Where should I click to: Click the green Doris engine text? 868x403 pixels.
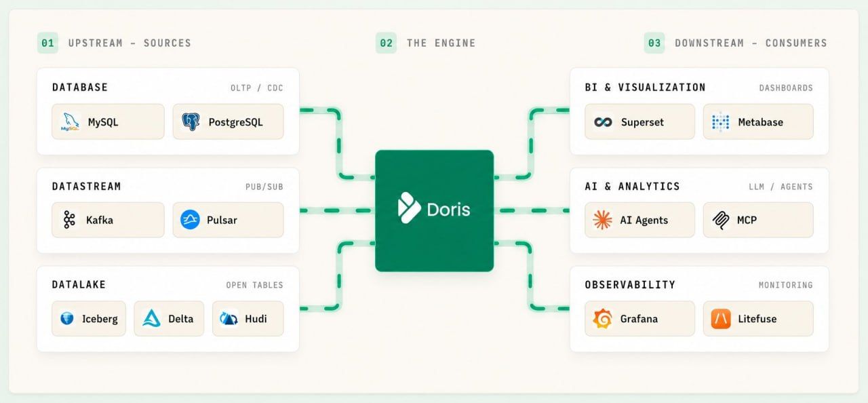(448, 209)
